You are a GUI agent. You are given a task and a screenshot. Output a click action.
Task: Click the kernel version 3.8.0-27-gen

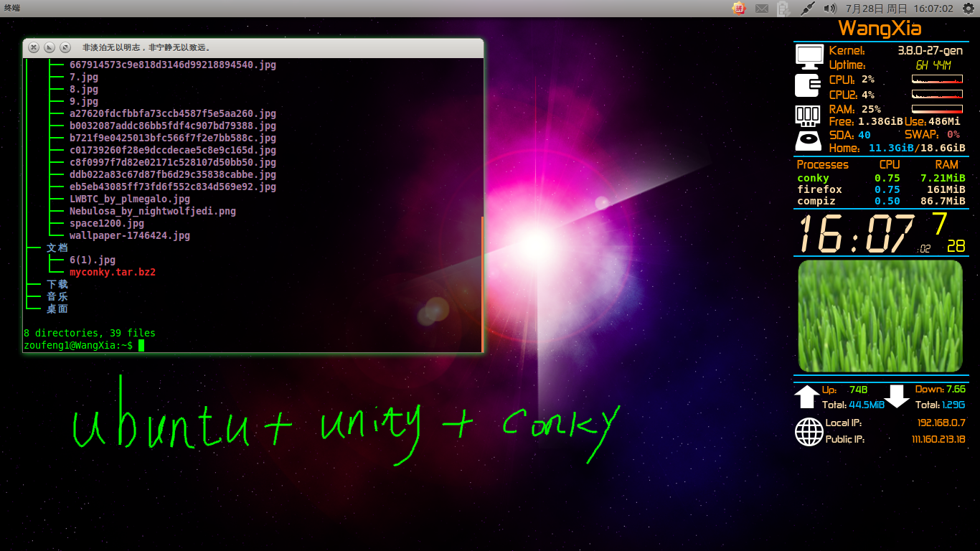tap(930, 51)
